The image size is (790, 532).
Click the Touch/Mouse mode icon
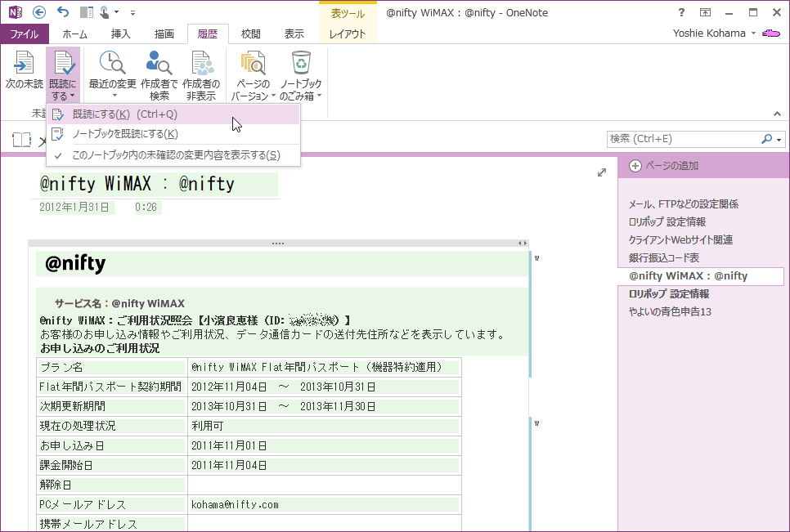[x=105, y=12]
